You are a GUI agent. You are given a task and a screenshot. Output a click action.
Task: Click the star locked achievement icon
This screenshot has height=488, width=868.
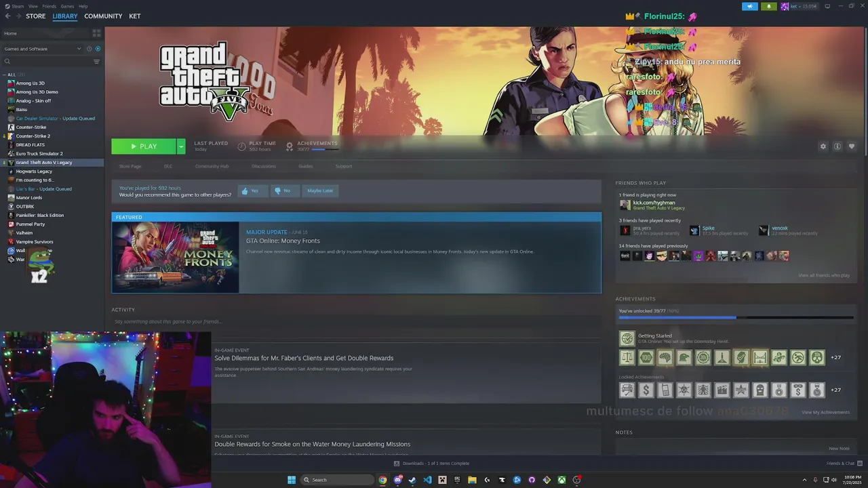741,390
